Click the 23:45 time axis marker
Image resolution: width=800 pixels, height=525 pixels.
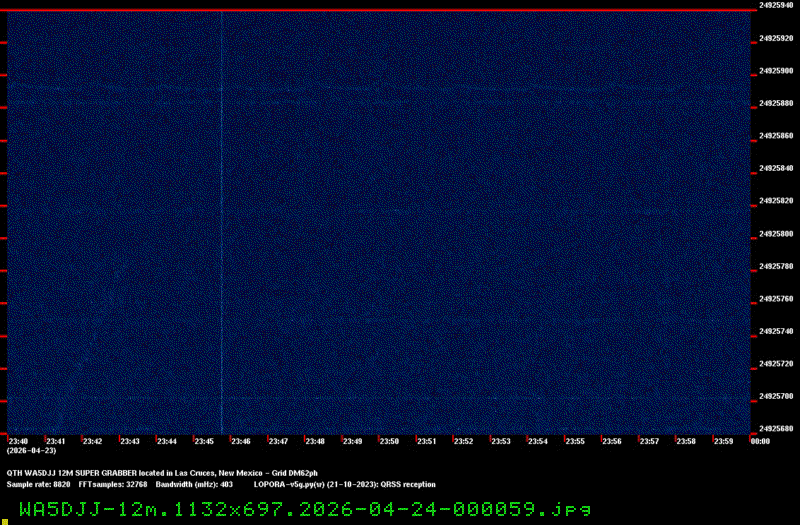(204, 441)
